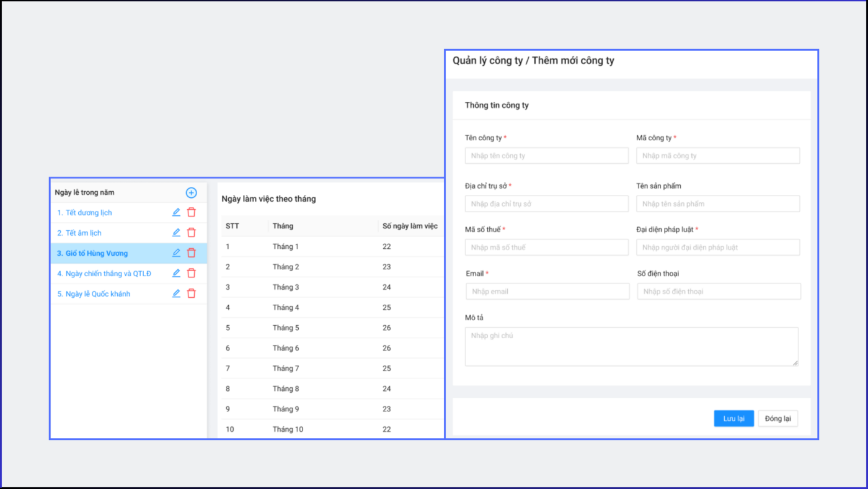This screenshot has height=489, width=868.
Task: Click the Địa chỉ trụ sở field
Action: click(x=547, y=204)
